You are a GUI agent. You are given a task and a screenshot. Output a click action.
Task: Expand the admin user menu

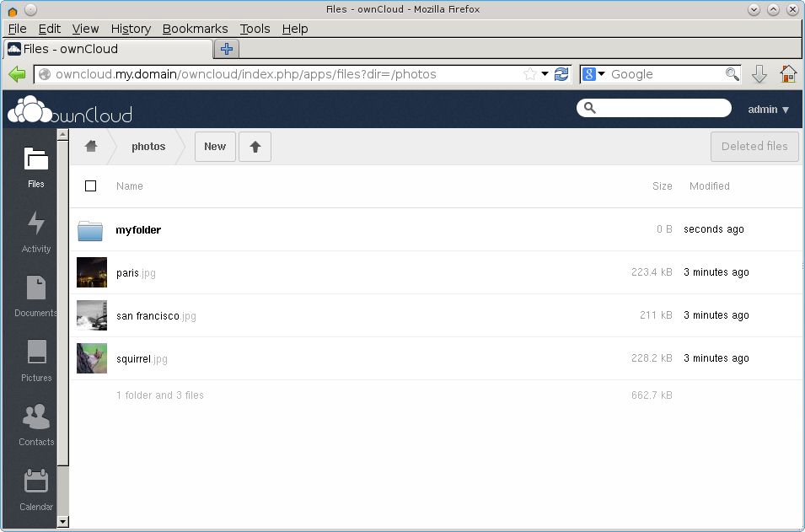point(768,110)
